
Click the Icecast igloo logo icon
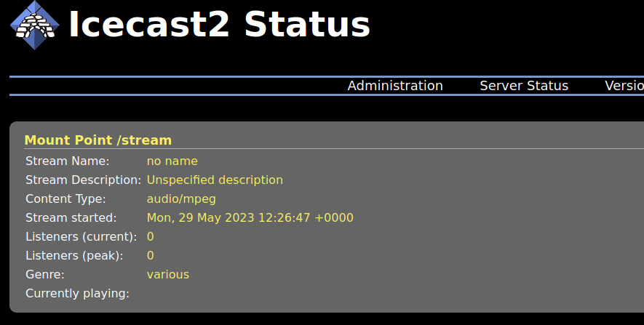coord(35,26)
